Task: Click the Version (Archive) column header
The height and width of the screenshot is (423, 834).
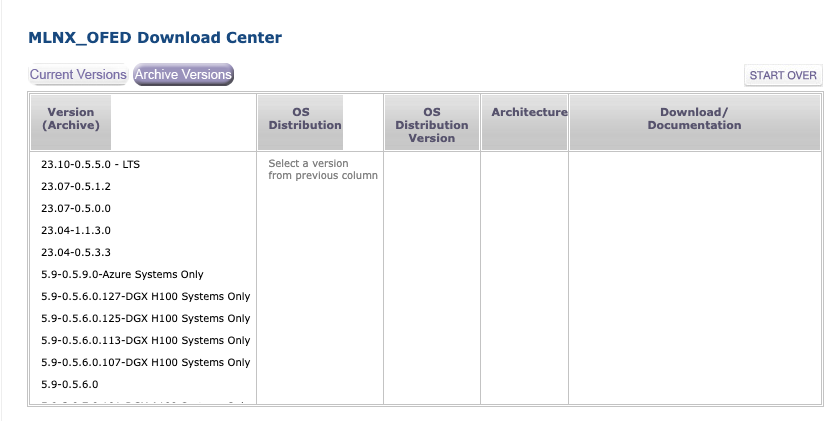Action: 71,119
